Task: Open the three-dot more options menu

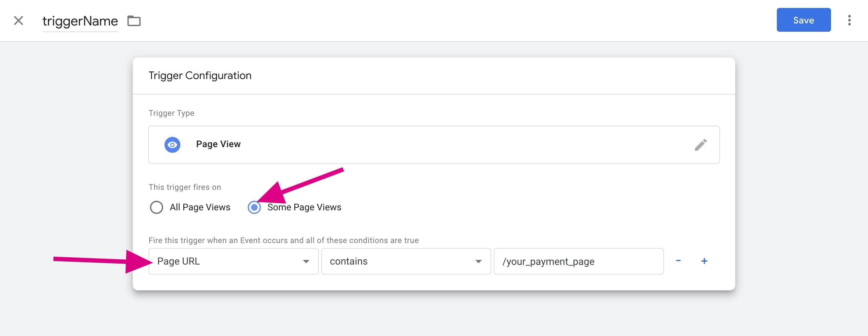Action: [x=849, y=20]
